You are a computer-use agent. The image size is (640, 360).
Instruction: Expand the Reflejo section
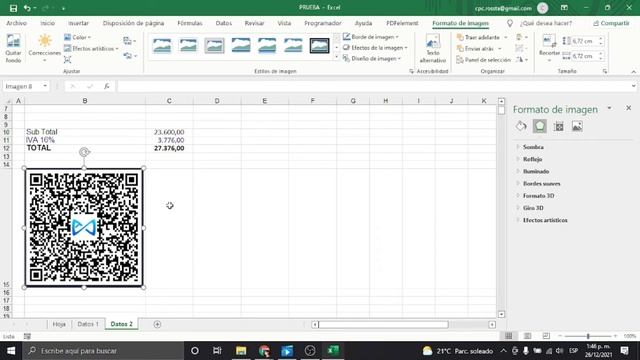(532, 159)
